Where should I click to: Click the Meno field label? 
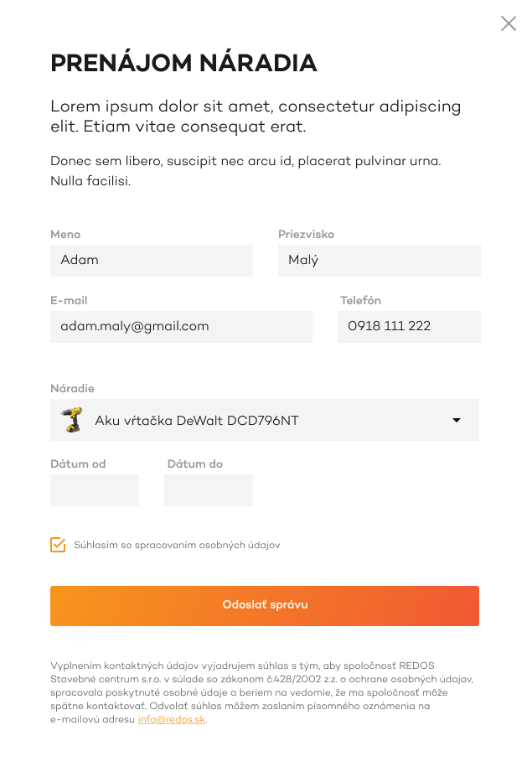click(65, 235)
